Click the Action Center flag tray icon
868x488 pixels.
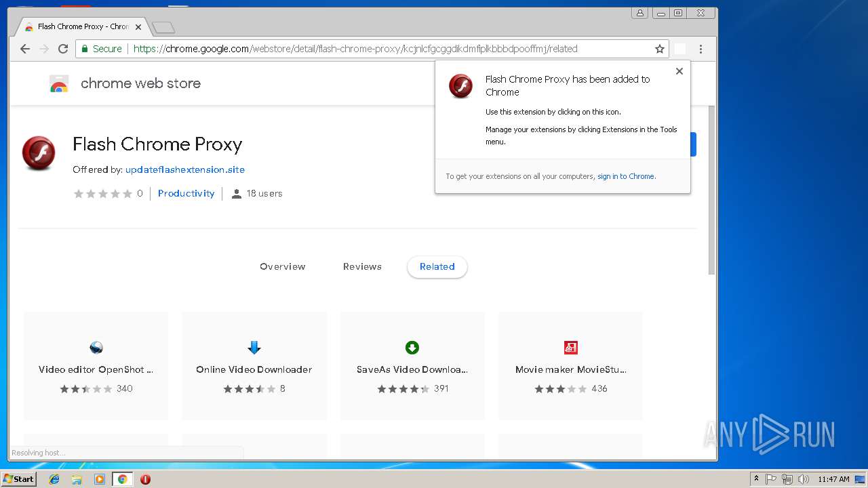click(x=771, y=479)
